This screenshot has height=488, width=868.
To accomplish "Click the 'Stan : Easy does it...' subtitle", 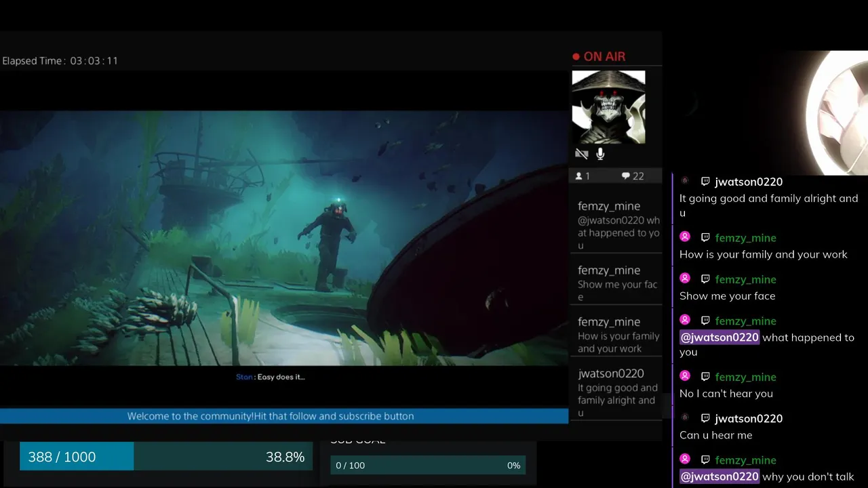I will coord(270,377).
